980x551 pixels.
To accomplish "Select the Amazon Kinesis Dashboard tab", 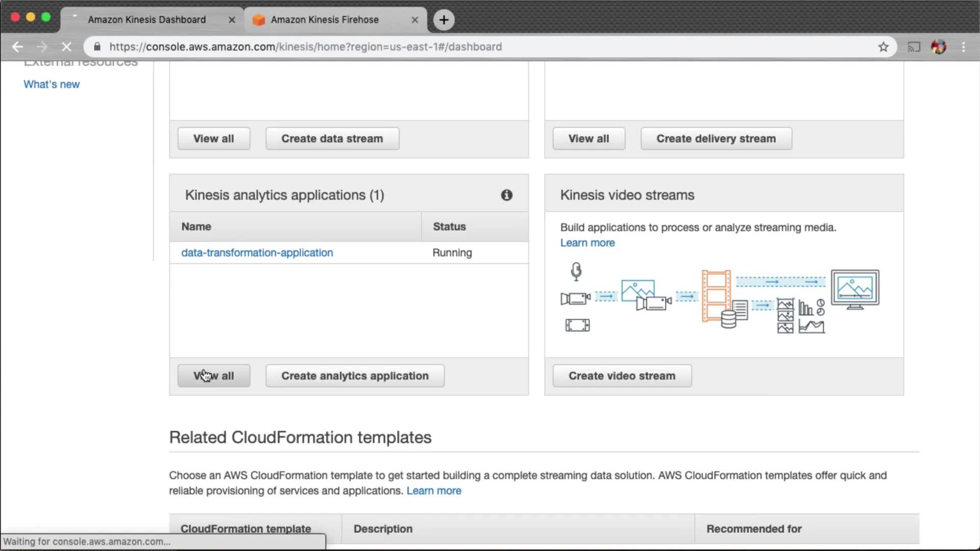I will 146,20.
